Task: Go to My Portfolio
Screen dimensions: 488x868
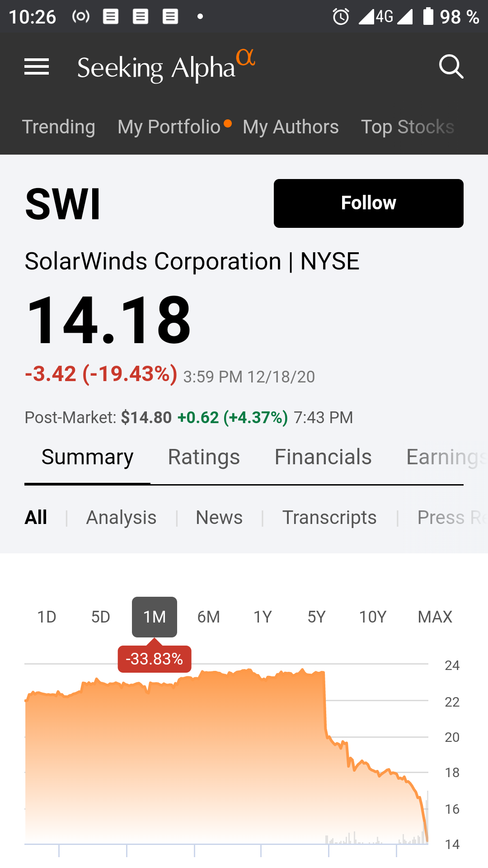Action: point(169,127)
